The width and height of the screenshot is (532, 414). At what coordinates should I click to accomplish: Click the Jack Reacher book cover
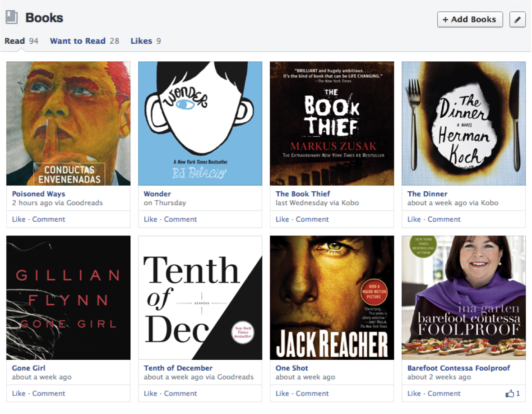pyautogui.click(x=332, y=297)
